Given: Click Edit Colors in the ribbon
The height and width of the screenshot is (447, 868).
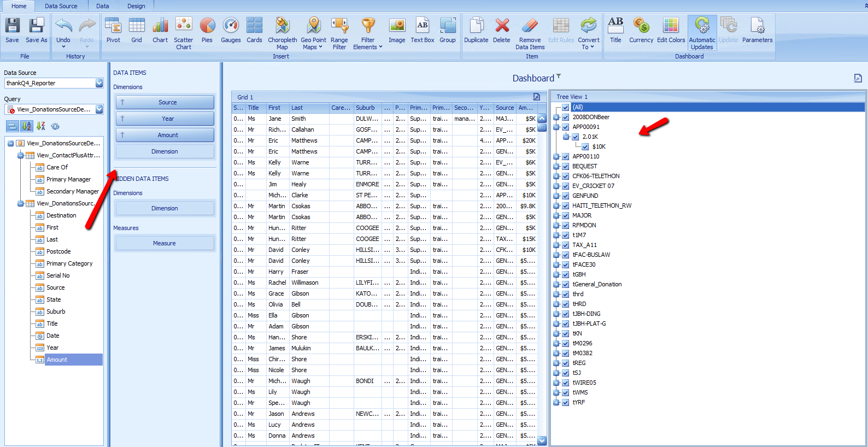Looking at the screenshot, I should [x=671, y=31].
